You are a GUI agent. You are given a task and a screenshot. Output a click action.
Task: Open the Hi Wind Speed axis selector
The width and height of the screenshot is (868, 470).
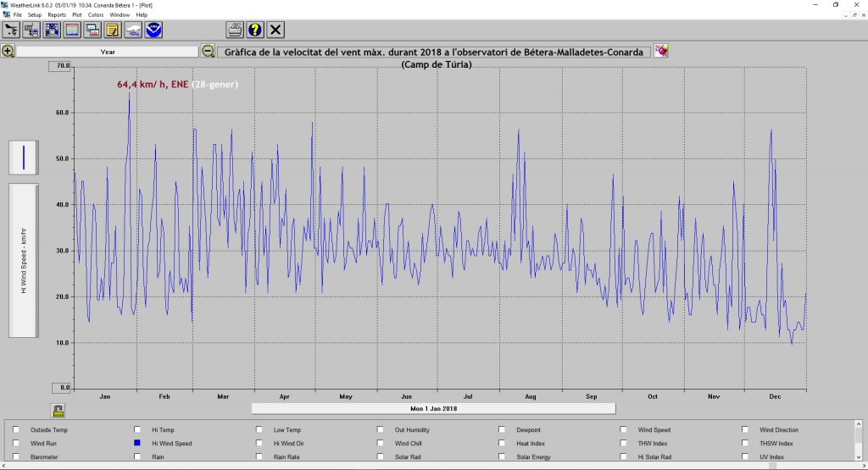coord(23,259)
